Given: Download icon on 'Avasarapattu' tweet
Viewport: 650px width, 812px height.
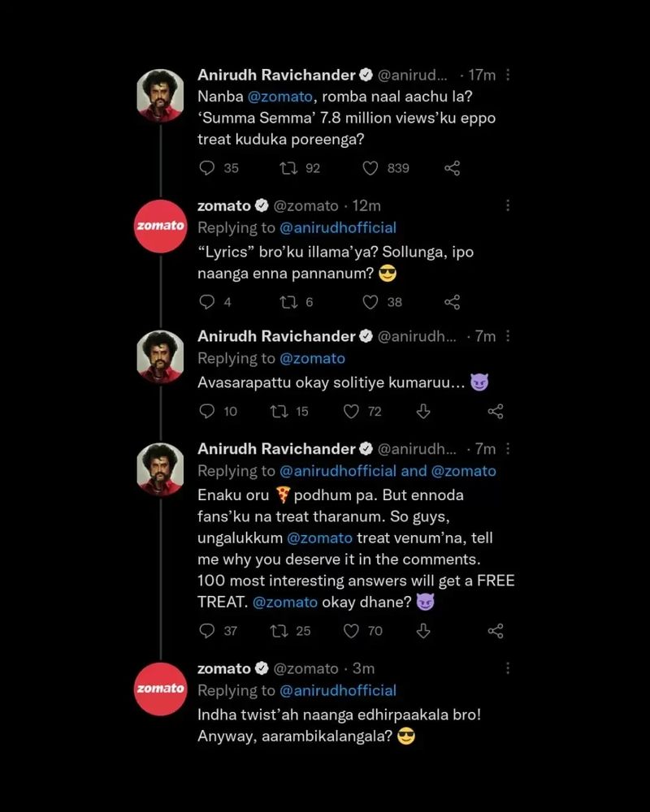Looking at the screenshot, I should click(x=423, y=412).
